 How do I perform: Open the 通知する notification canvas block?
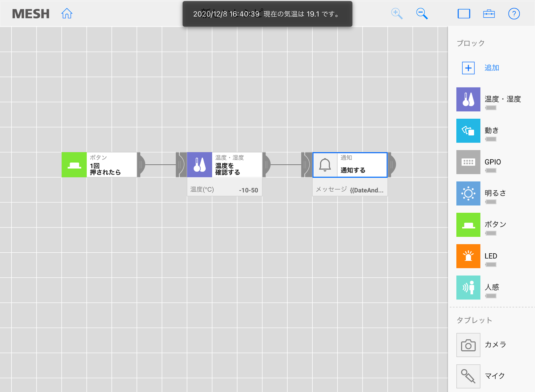350,165
